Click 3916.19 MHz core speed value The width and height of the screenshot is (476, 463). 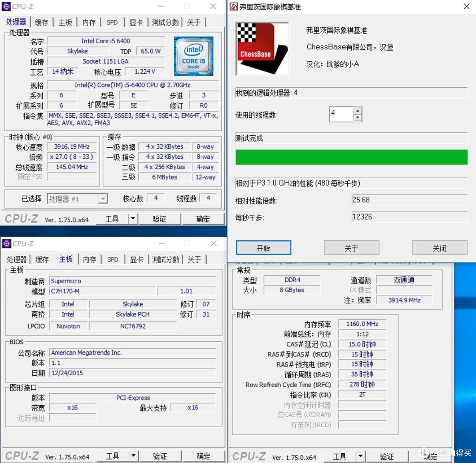coord(72,147)
